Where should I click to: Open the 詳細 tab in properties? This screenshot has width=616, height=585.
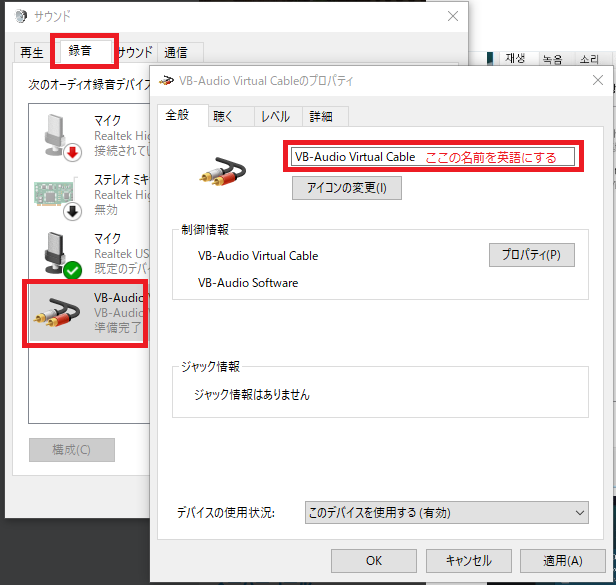(325, 116)
